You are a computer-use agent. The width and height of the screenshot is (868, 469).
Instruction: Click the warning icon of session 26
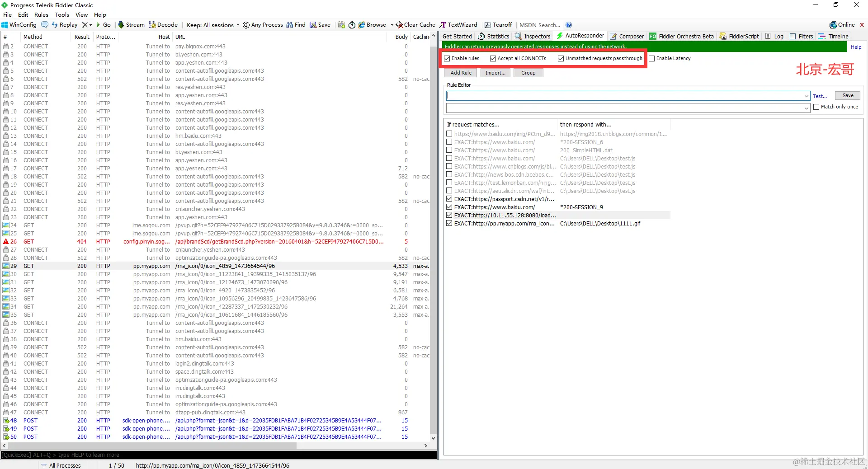point(6,242)
